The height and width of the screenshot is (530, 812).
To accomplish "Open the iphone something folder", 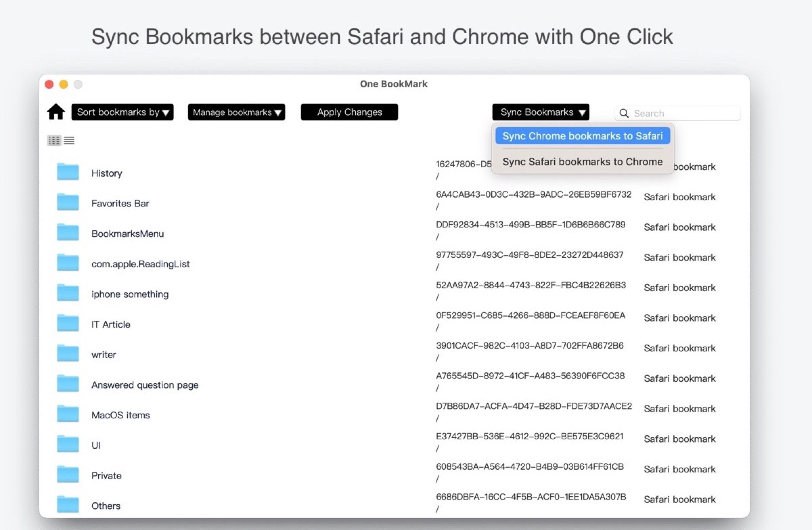I will tap(130, 294).
